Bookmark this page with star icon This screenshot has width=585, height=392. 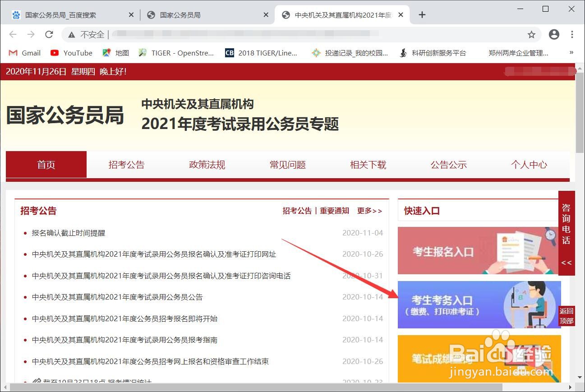(531, 35)
